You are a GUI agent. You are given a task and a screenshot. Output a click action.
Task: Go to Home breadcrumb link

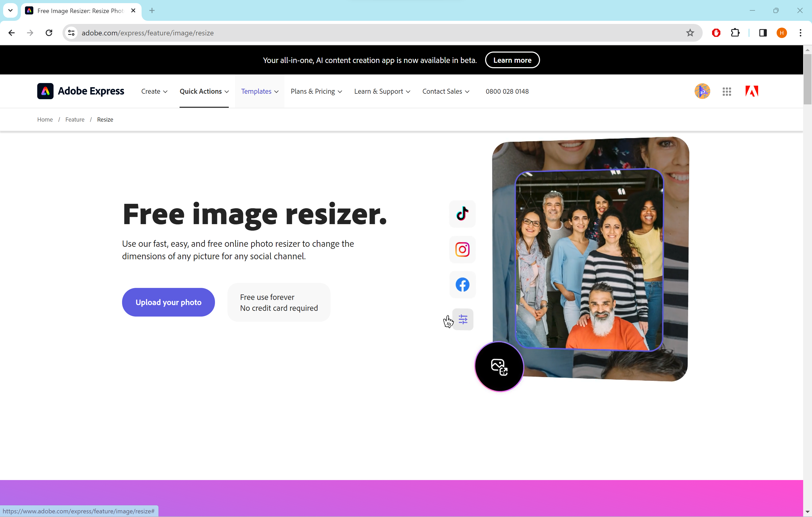(45, 119)
